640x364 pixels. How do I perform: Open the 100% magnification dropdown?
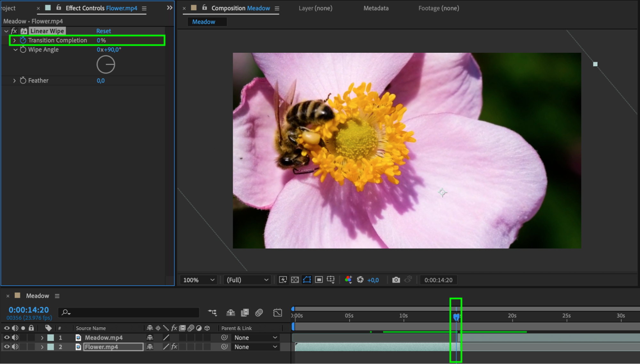point(198,280)
